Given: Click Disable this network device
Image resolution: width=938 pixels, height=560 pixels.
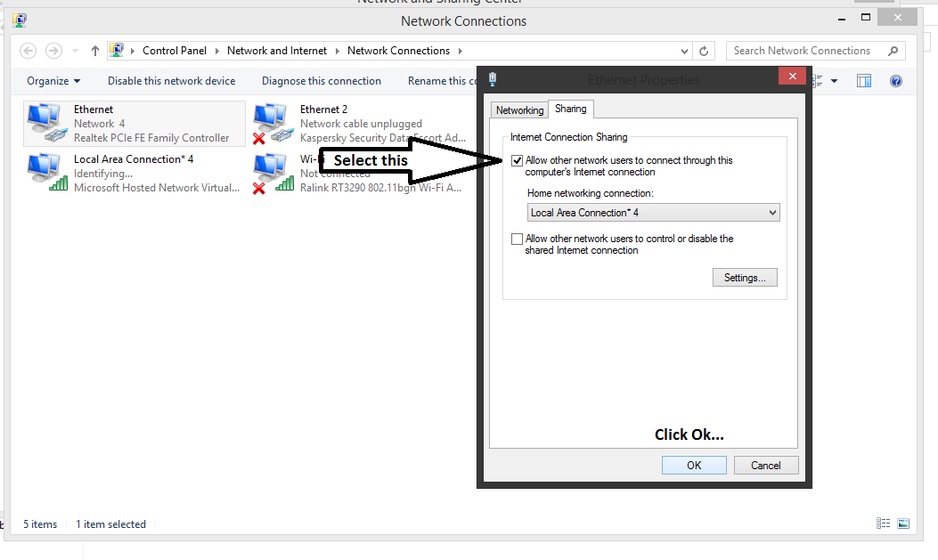Looking at the screenshot, I should 172,81.
